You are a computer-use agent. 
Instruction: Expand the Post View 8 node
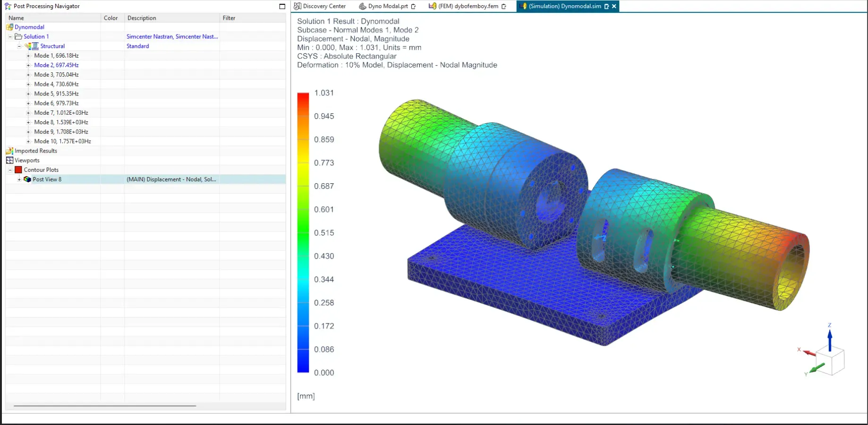click(19, 179)
